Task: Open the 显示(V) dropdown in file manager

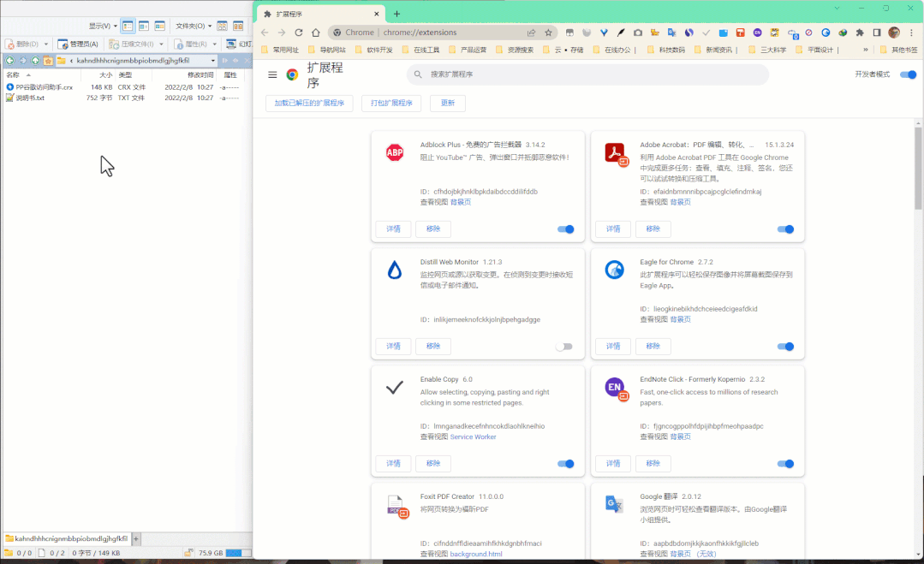Action: click(103, 26)
